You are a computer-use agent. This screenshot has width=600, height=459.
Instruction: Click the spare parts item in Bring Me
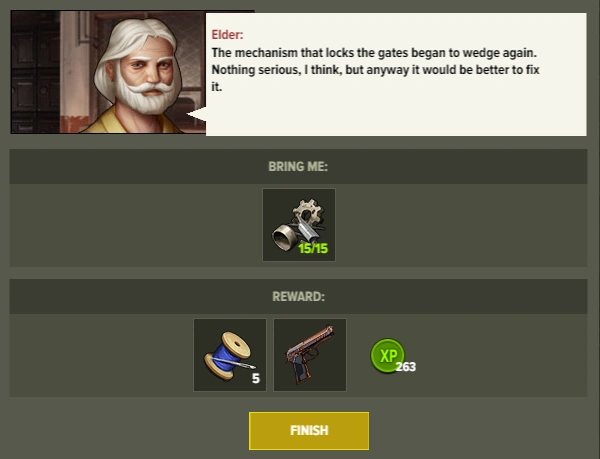coord(299,225)
